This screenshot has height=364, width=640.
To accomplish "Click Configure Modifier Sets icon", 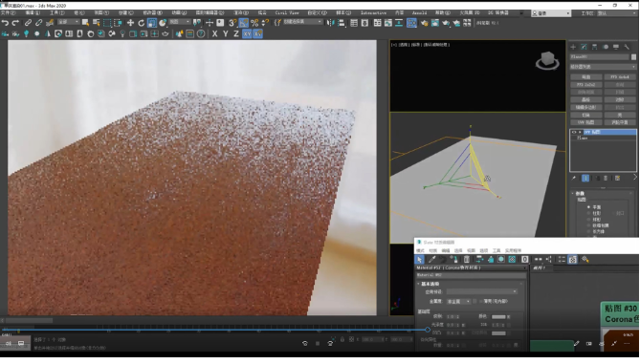I will (618, 179).
